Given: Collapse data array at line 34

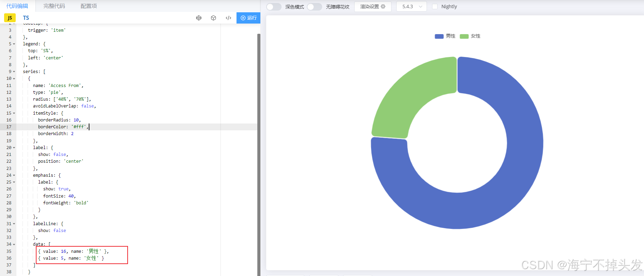Looking at the screenshot, I should pyautogui.click(x=14, y=244).
